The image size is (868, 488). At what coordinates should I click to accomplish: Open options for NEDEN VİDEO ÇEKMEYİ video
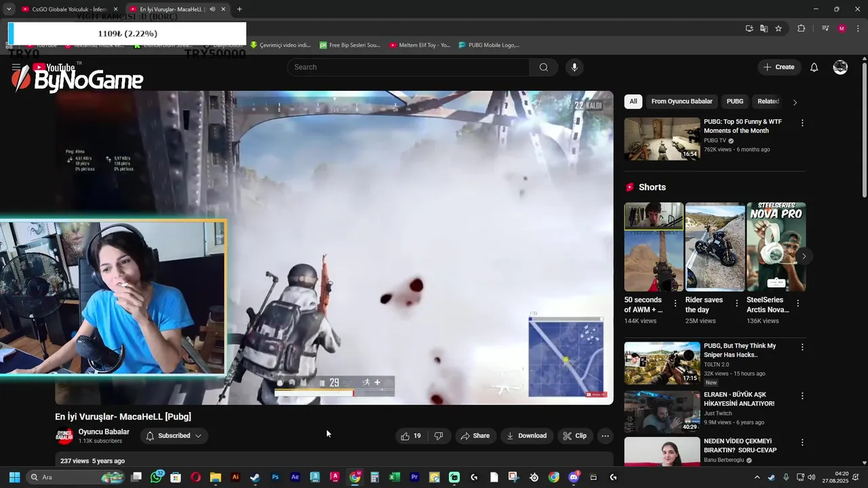tap(802, 443)
